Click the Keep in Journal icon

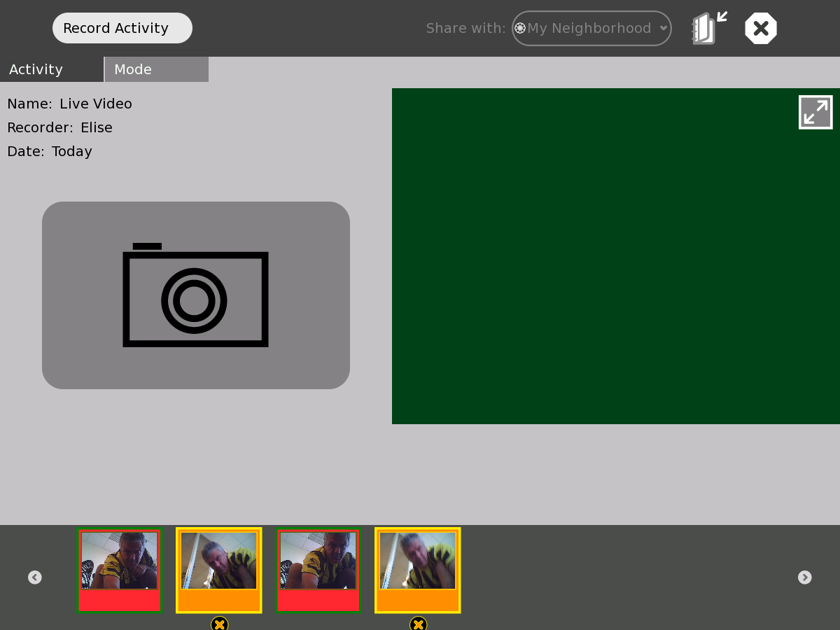[708, 29]
